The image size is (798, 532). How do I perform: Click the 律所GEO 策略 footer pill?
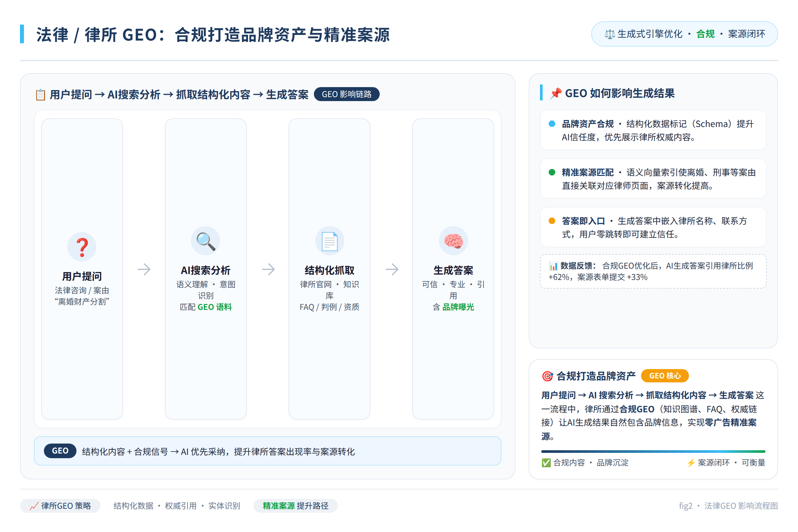point(60,506)
